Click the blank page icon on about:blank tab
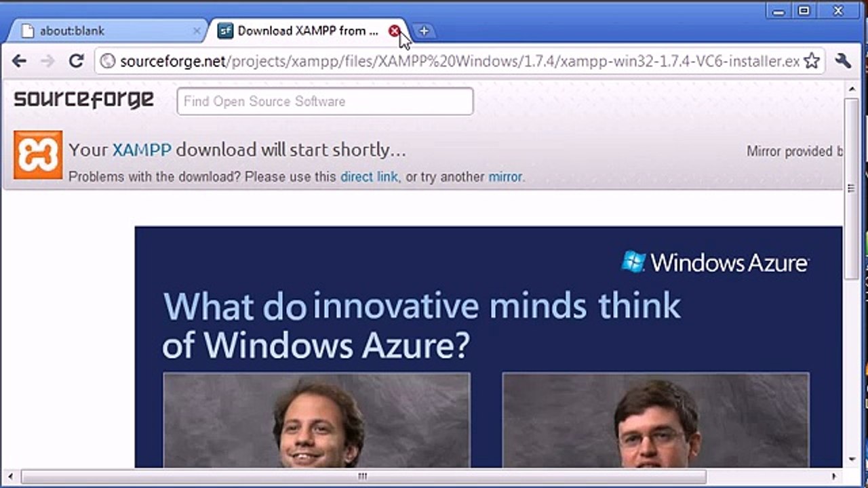Image resolution: width=868 pixels, height=488 pixels. pos(27,30)
